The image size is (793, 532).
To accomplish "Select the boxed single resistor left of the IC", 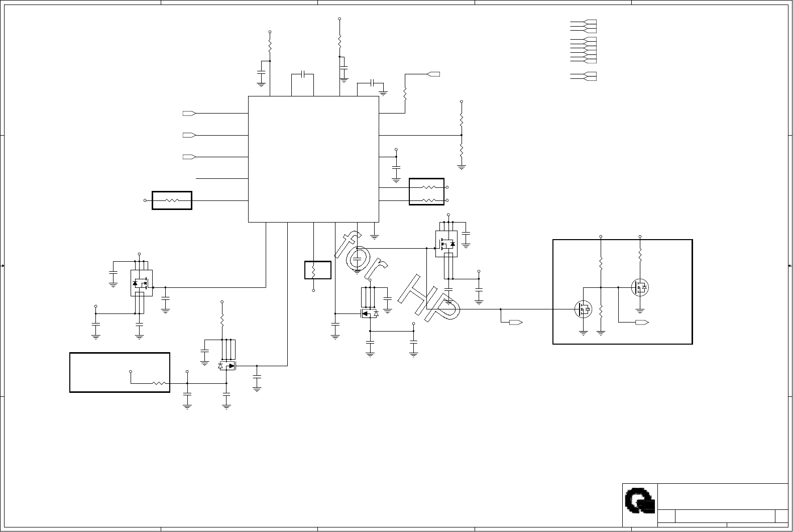I will click(172, 200).
